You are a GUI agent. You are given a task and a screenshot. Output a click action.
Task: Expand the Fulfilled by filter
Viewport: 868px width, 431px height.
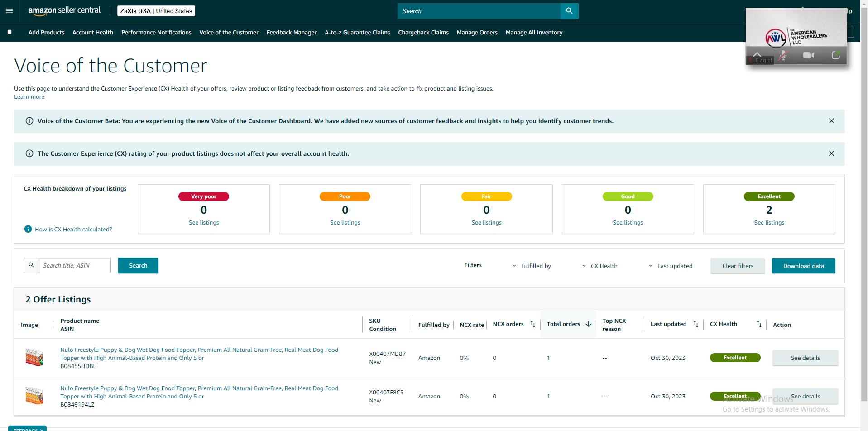532,266
